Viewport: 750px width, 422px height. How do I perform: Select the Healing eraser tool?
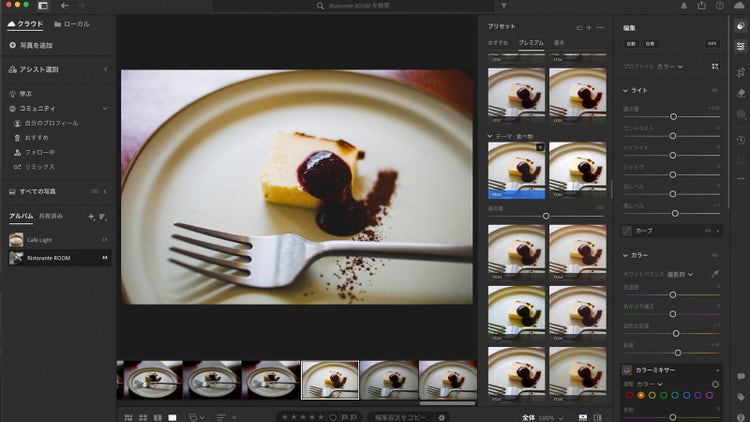click(740, 93)
